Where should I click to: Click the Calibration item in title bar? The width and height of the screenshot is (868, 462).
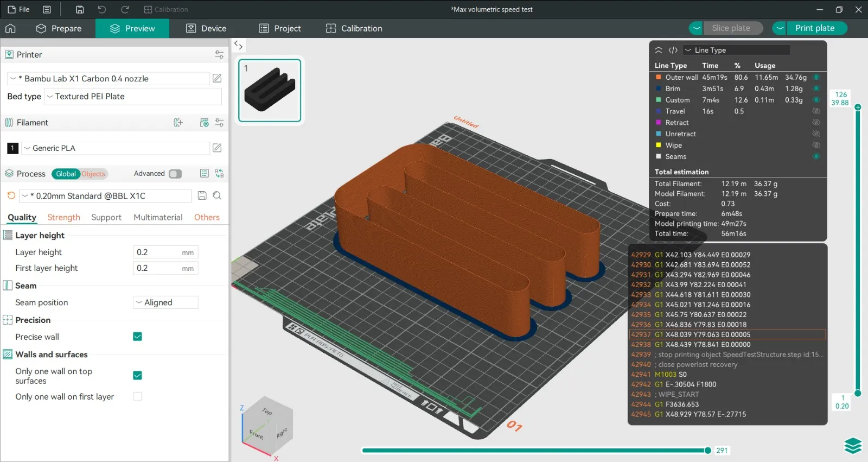(x=166, y=9)
